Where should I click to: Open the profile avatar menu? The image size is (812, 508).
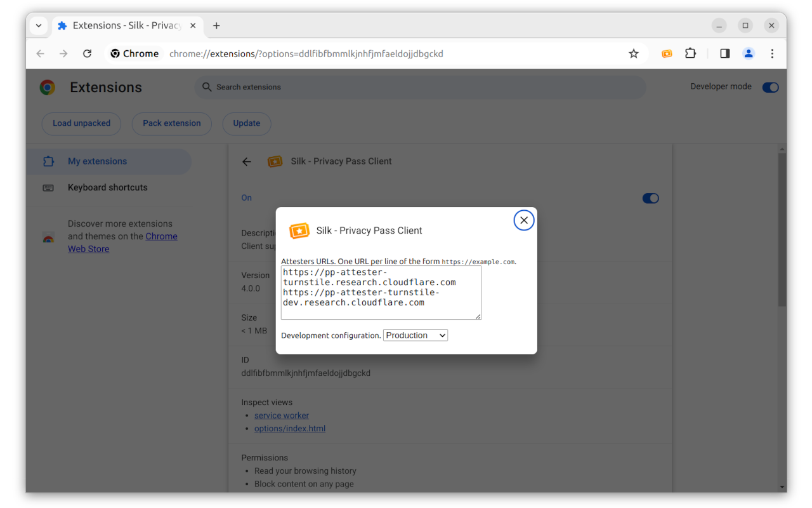point(749,54)
